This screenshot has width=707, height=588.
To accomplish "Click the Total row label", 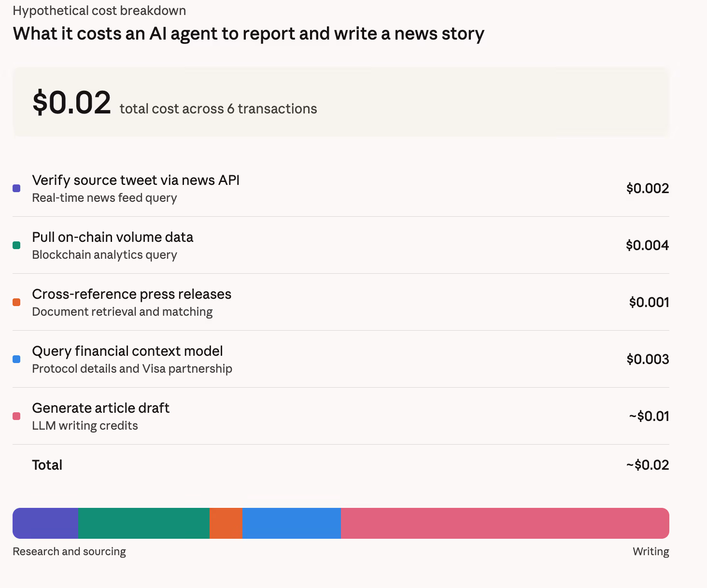I will (x=47, y=465).
